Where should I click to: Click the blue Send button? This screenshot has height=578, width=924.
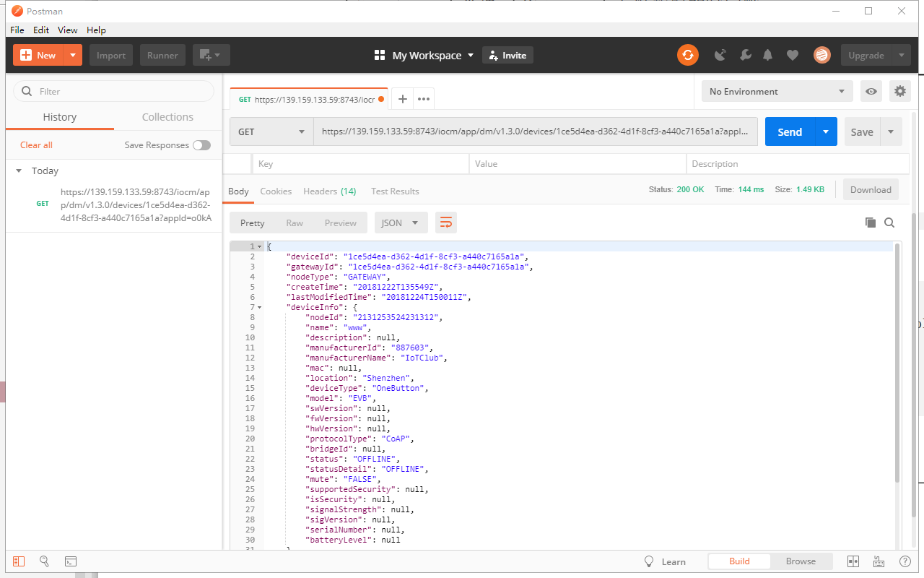coord(790,132)
